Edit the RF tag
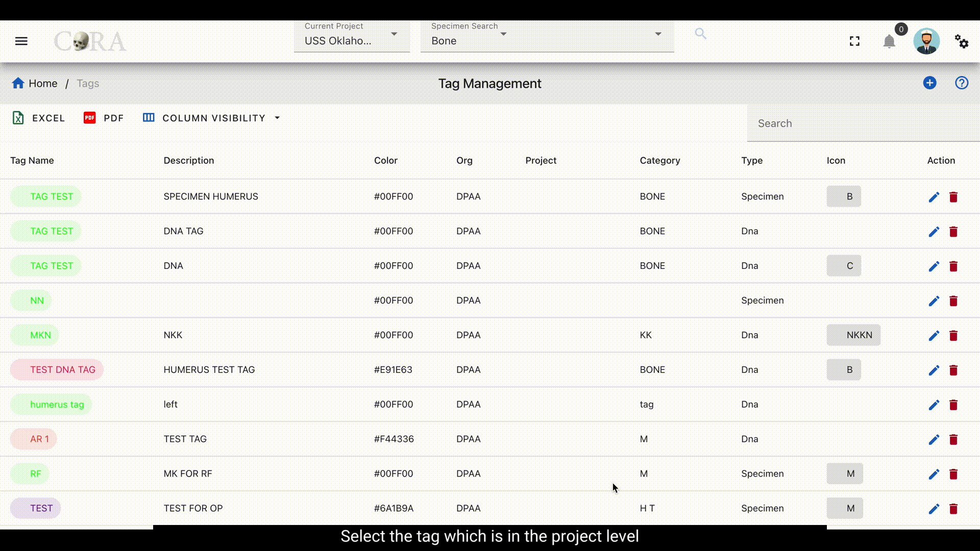Image resolution: width=980 pixels, height=551 pixels. (934, 474)
